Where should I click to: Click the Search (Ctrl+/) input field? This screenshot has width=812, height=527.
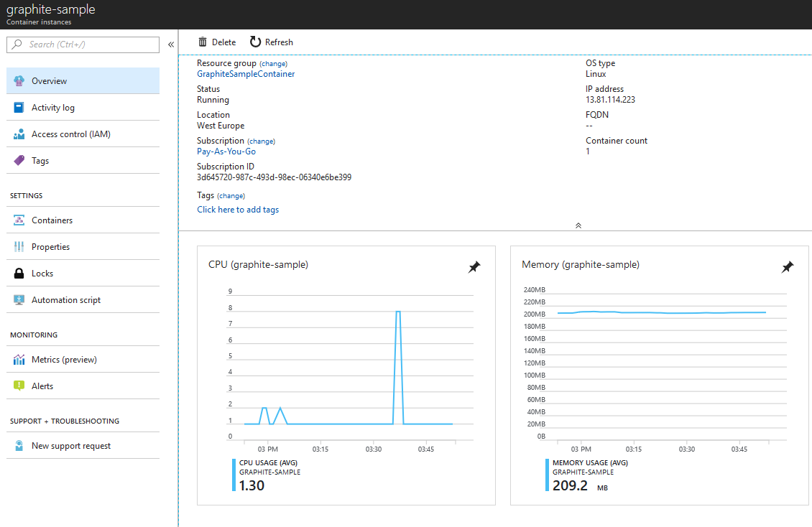pos(83,45)
